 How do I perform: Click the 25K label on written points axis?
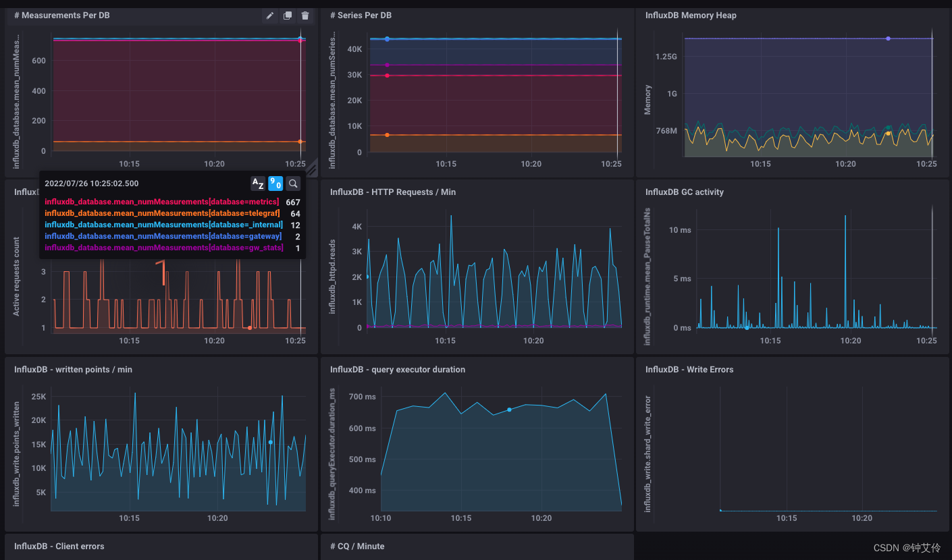(x=39, y=396)
